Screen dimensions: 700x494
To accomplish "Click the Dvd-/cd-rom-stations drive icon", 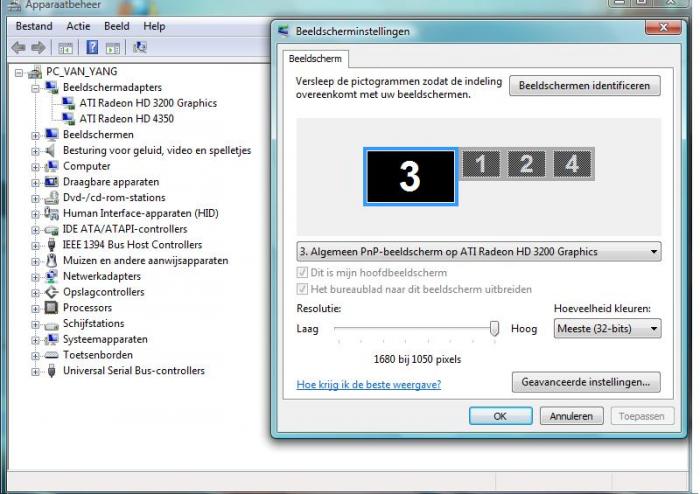I will [52, 197].
